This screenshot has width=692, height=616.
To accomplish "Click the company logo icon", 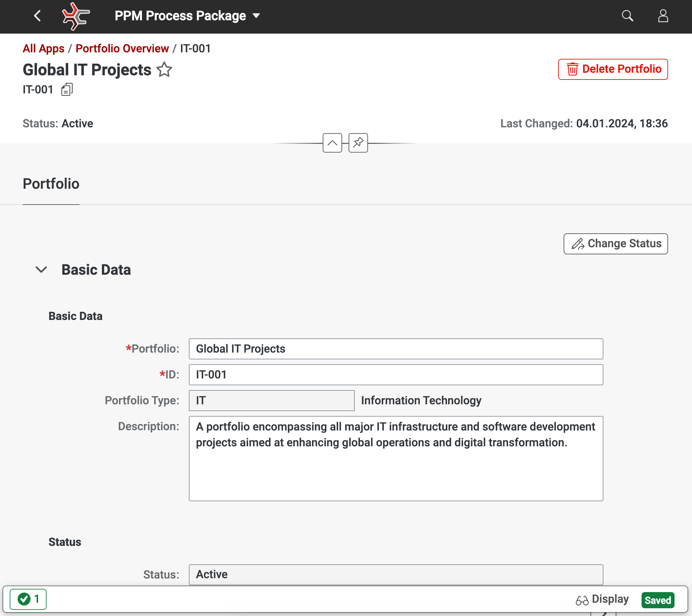I will point(75,16).
